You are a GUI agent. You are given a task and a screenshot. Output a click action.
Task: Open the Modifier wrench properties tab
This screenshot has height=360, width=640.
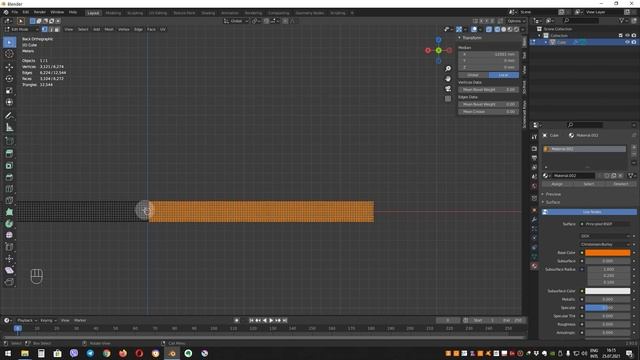pos(534,220)
